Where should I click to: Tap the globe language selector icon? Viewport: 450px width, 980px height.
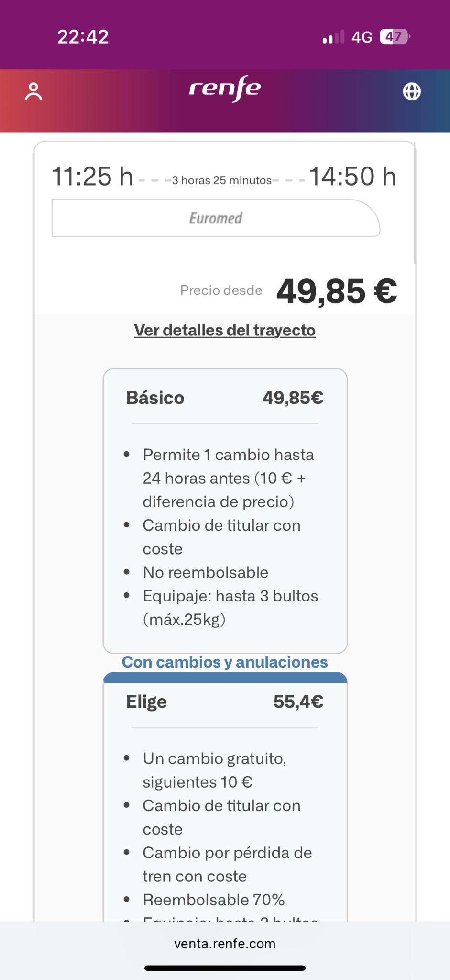tap(412, 91)
